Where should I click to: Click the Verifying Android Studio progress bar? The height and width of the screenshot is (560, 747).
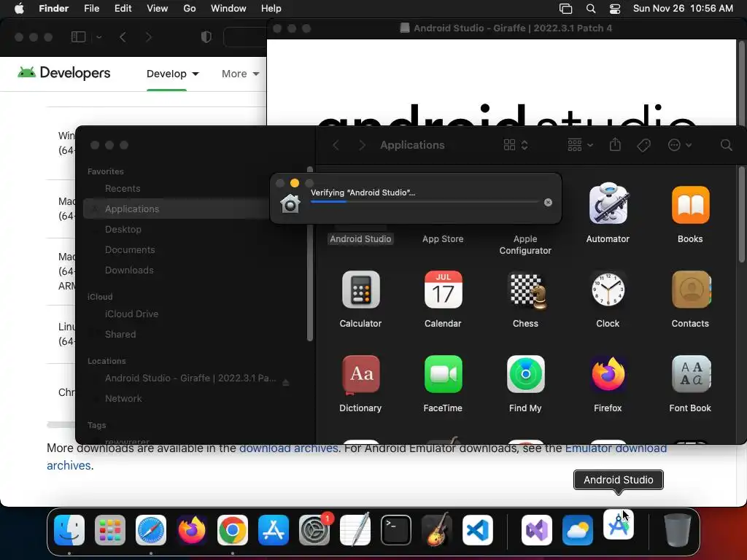[425, 202]
